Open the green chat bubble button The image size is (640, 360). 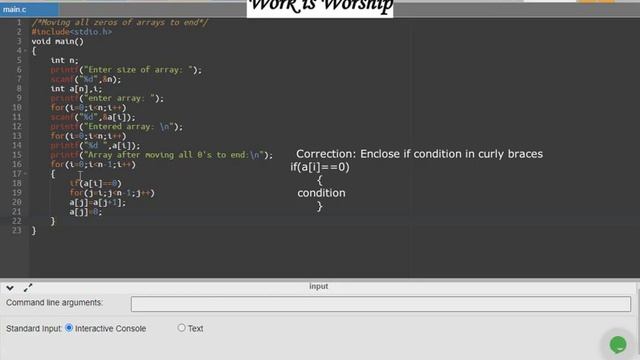(x=618, y=344)
